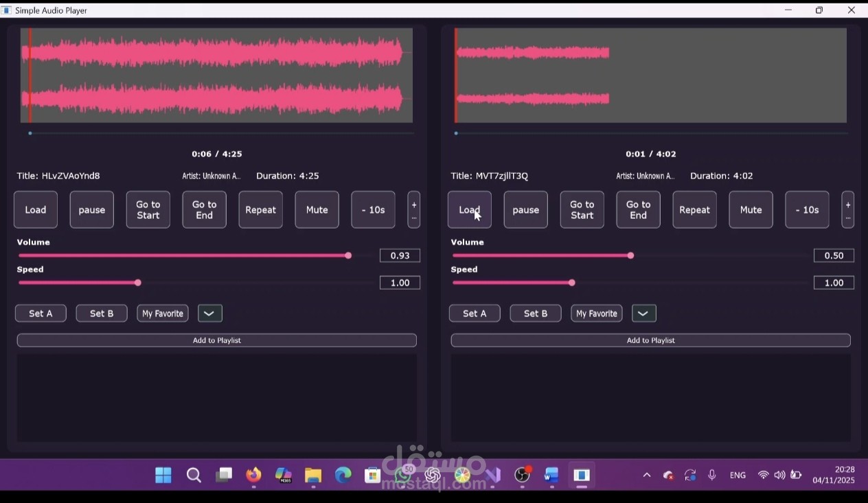The width and height of the screenshot is (868, 503).
Task: Open Firefox from the taskbar
Action: (253, 475)
